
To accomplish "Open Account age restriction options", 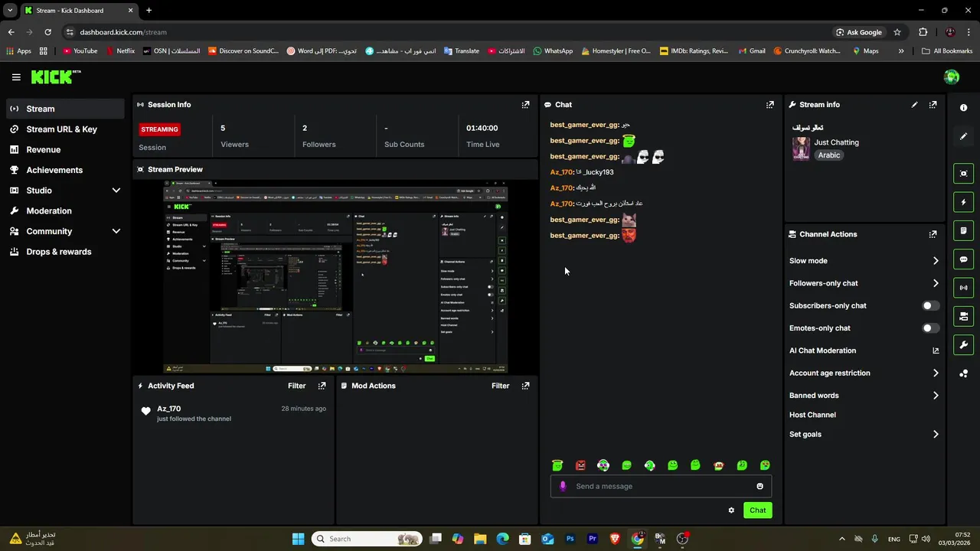I will coord(864,373).
